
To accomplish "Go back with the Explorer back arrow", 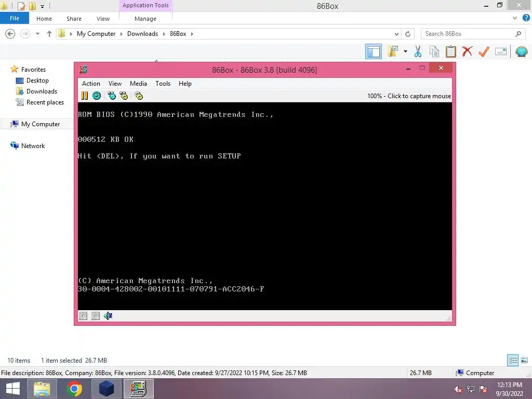I will [10, 34].
